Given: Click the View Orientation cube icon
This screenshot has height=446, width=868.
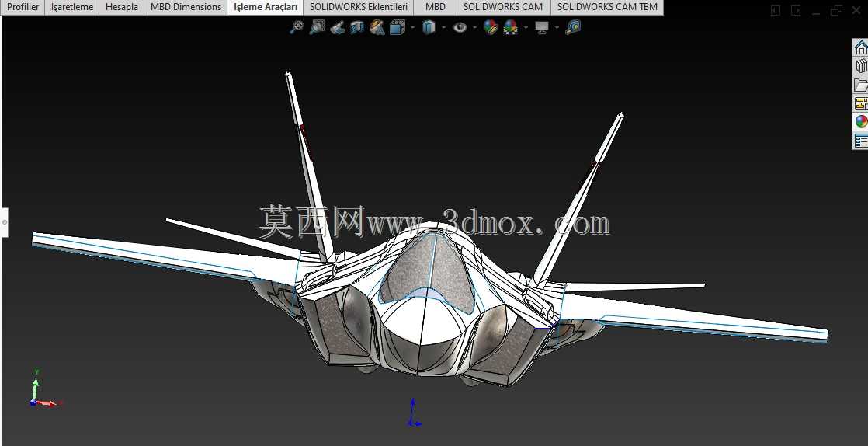Looking at the screenshot, I should [x=398, y=27].
